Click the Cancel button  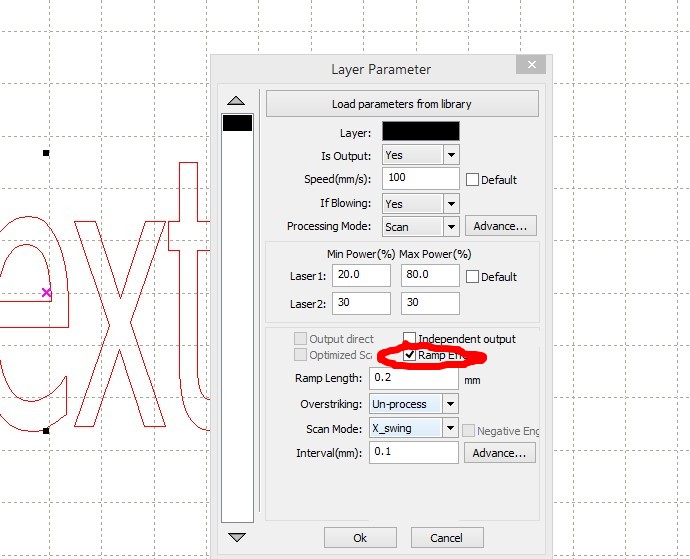446,537
